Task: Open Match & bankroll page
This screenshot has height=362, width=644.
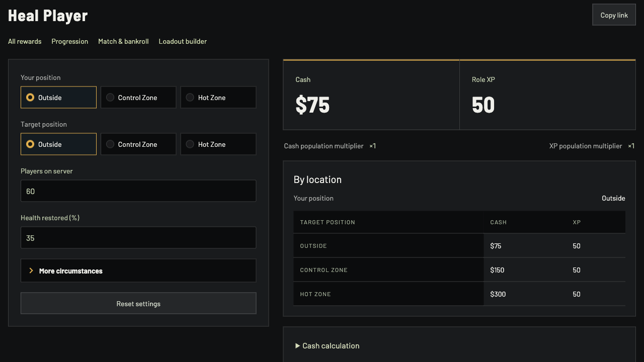Action: 123,41
